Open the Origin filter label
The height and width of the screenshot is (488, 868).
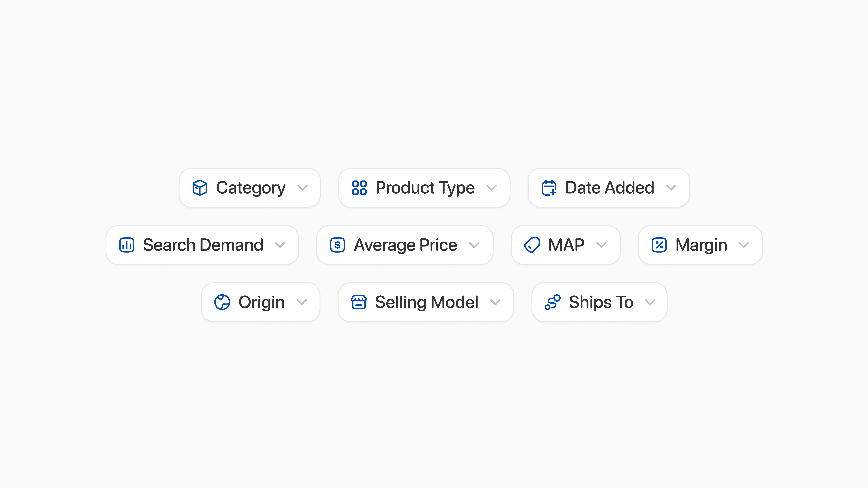click(261, 302)
